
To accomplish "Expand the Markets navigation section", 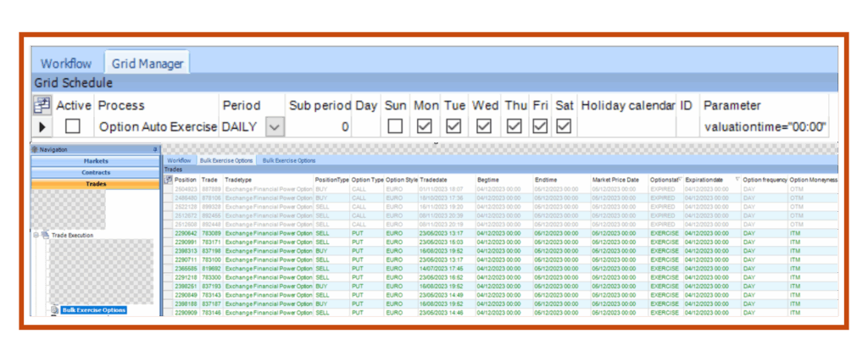I will (95, 160).
